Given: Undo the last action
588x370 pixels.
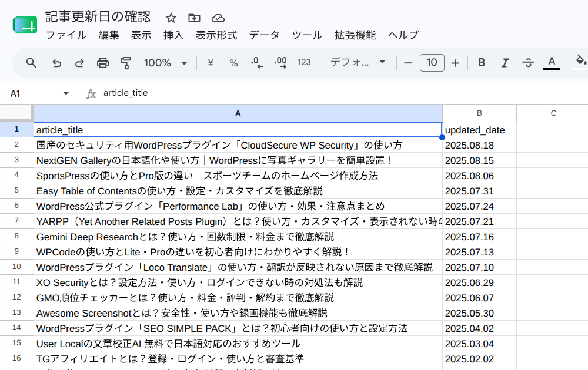Looking at the screenshot, I should coord(56,63).
